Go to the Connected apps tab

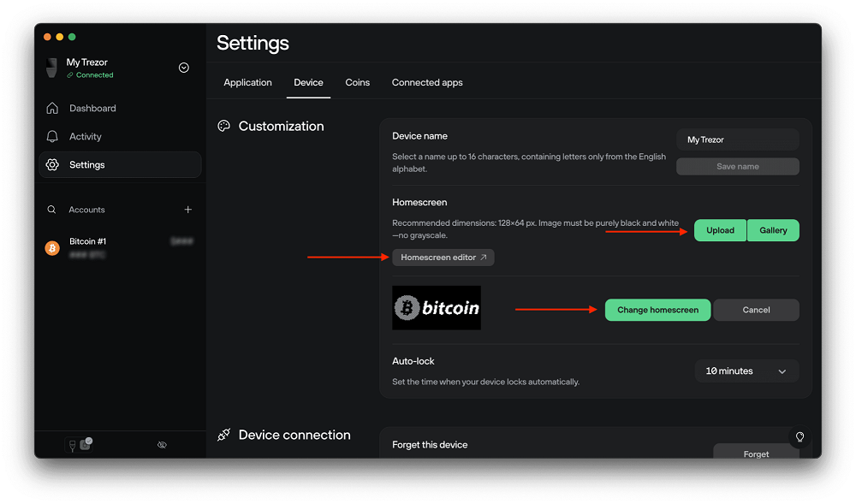pyautogui.click(x=427, y=82)
